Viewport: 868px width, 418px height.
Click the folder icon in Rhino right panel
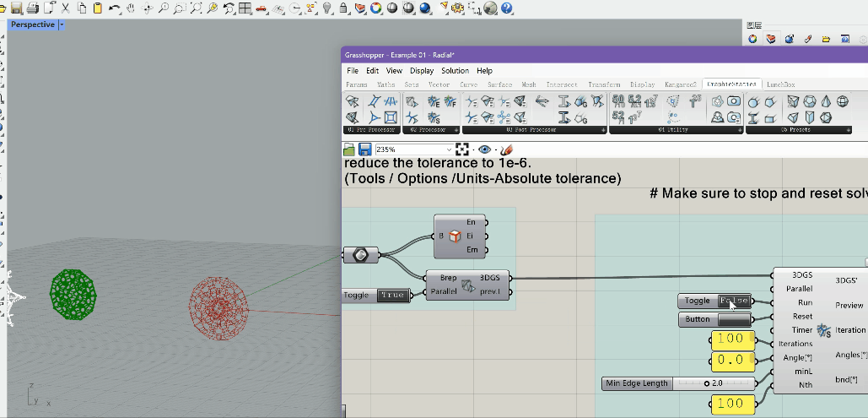click(x=826, y=39)
